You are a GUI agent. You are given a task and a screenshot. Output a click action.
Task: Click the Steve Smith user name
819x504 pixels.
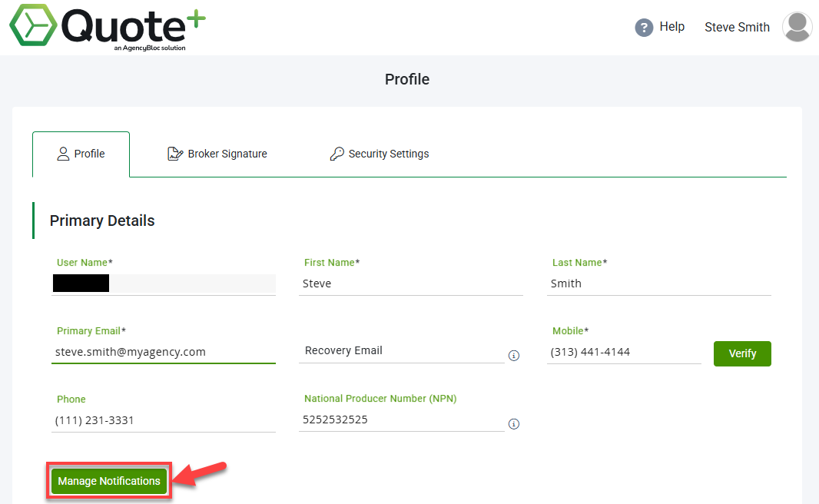737,27
